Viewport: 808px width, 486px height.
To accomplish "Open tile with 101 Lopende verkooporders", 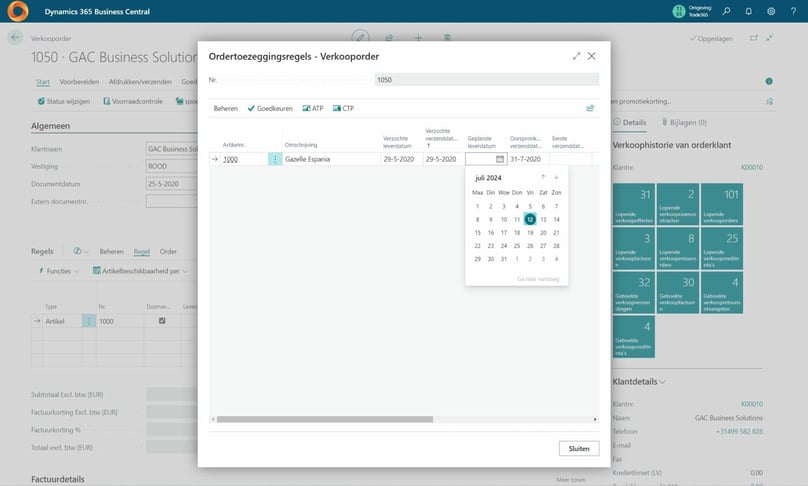I will 721,205.
